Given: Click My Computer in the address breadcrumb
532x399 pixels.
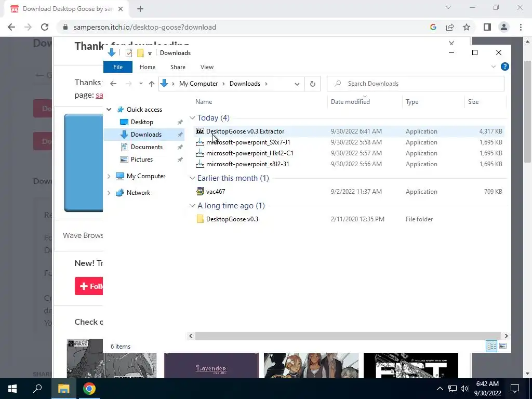Looking at the screenshot, I should pos(198,84).
